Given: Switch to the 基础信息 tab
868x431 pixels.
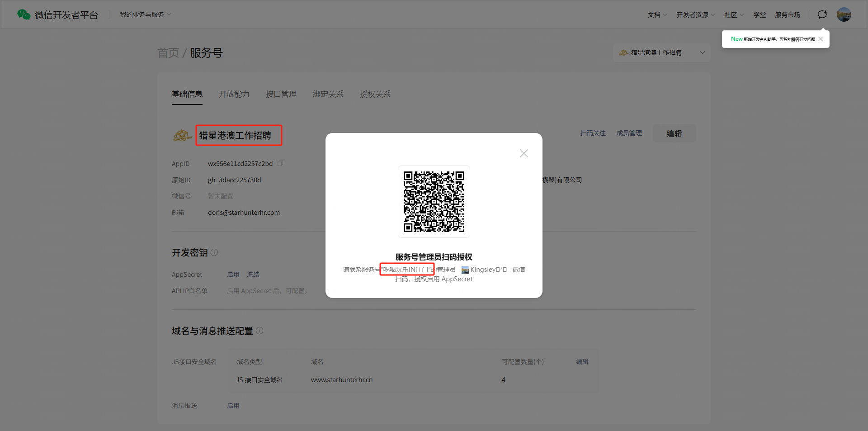Looking at the screenshot, I should [x=187, y=94].
